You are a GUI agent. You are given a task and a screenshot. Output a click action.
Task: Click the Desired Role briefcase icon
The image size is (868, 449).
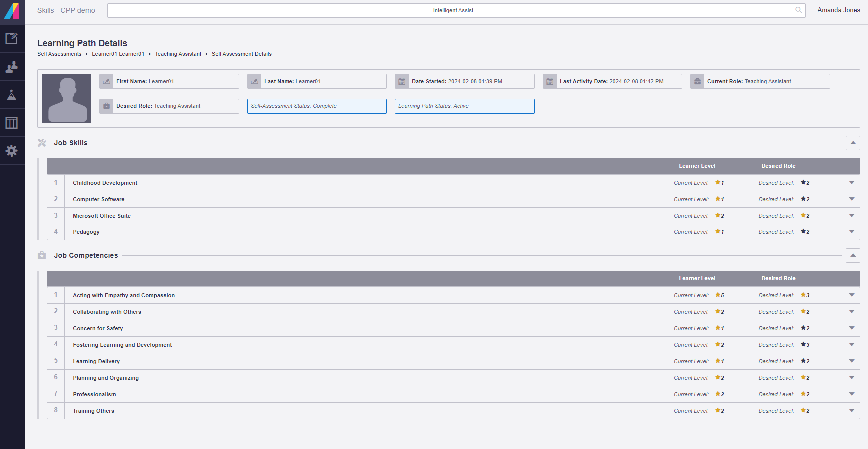106,106
